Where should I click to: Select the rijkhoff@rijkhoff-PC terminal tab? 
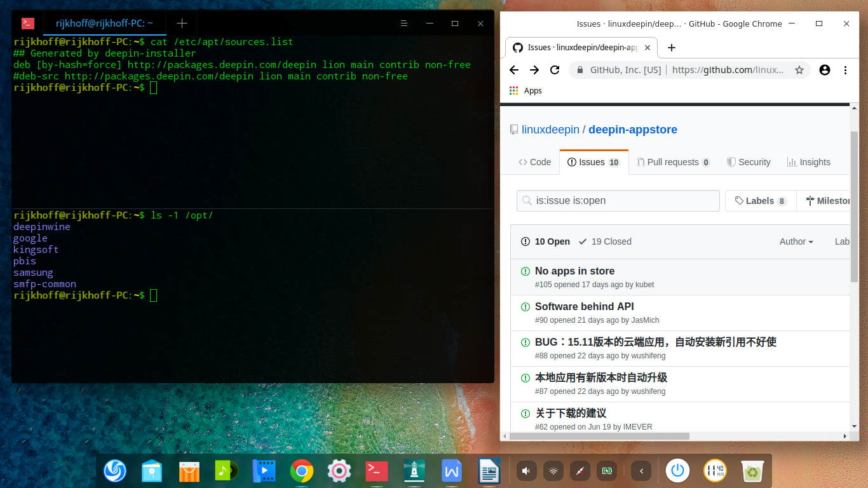(105, 24)
